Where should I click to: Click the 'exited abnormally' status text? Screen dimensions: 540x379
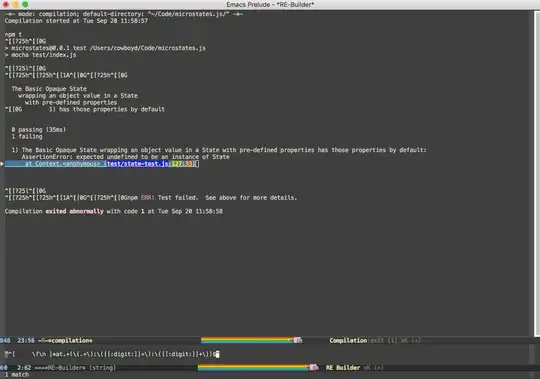(74, 211)
